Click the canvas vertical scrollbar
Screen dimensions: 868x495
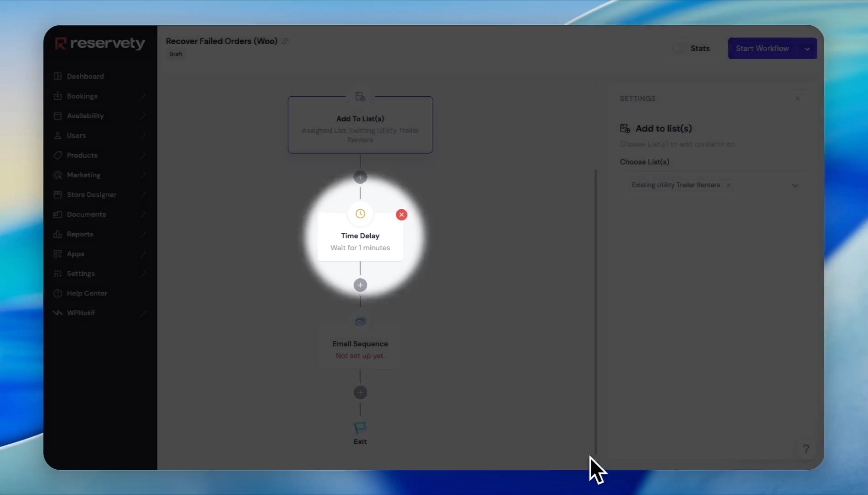tap(596, 312)
